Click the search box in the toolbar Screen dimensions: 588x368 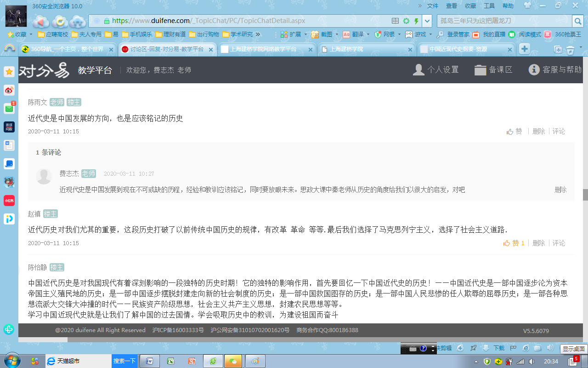503,21
